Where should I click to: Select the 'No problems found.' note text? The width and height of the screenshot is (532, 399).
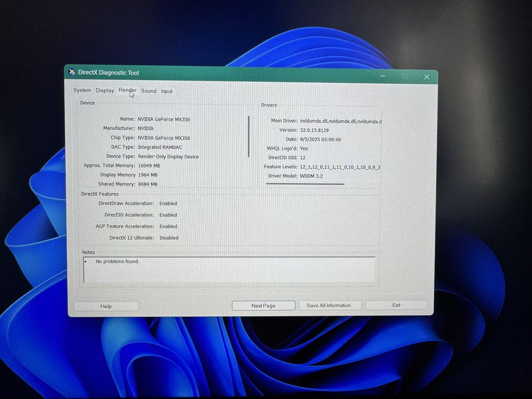[117, 262]
